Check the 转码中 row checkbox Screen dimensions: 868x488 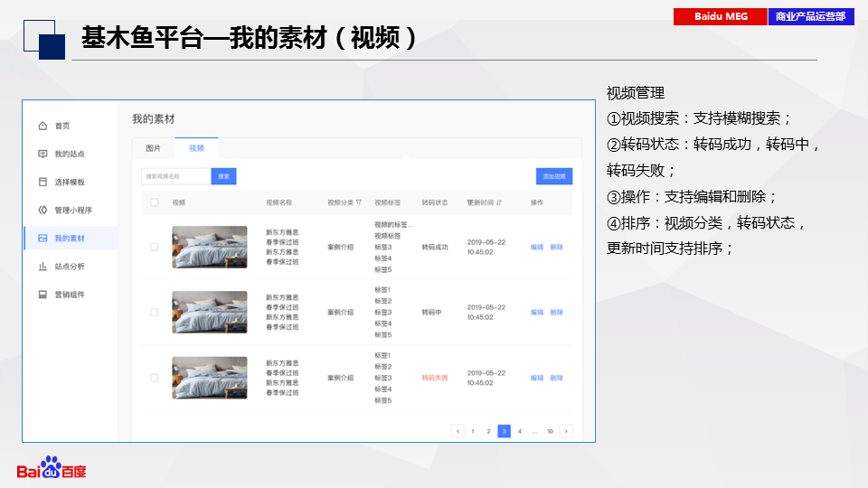tap(155, 312)
